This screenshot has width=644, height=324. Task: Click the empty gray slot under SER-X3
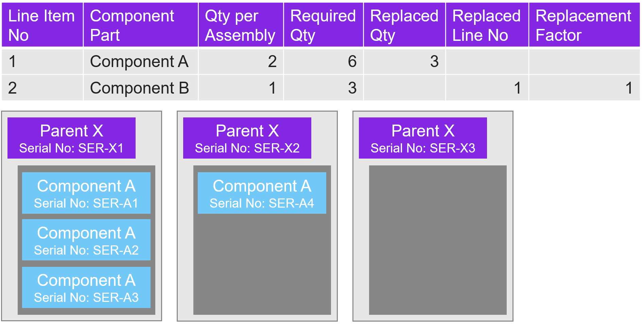[438, 240]
